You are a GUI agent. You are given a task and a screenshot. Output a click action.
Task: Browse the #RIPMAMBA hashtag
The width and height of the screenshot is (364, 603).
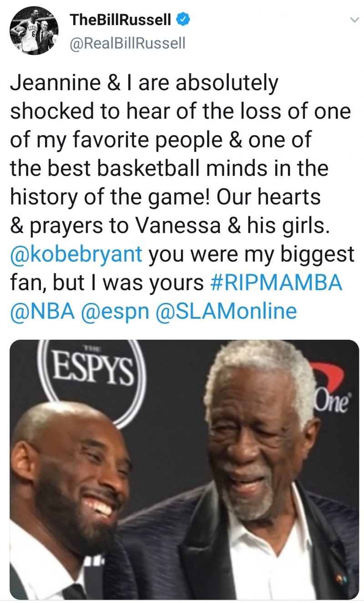pos(277,282)
